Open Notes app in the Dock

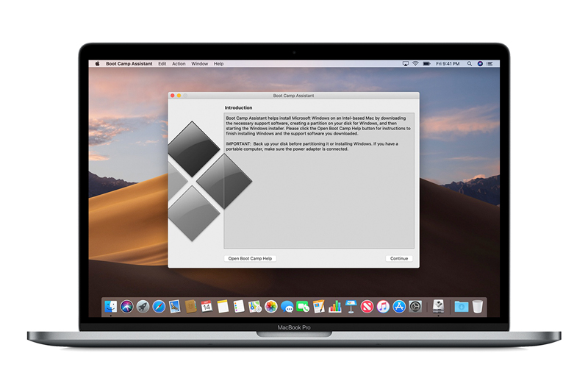(223, 307)
